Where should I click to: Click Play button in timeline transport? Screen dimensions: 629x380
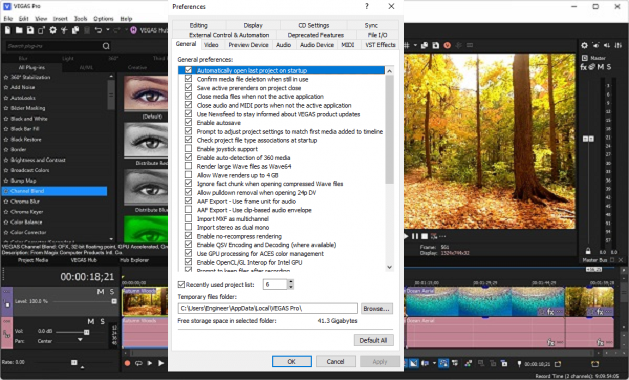click(x=161, y=363)
